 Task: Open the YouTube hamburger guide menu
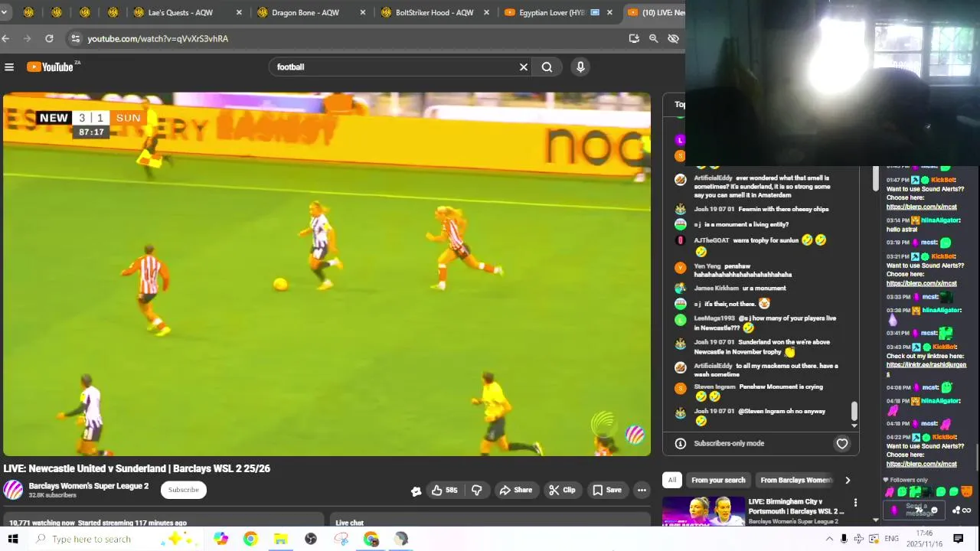pyautogui.click(x=9, y=67)
